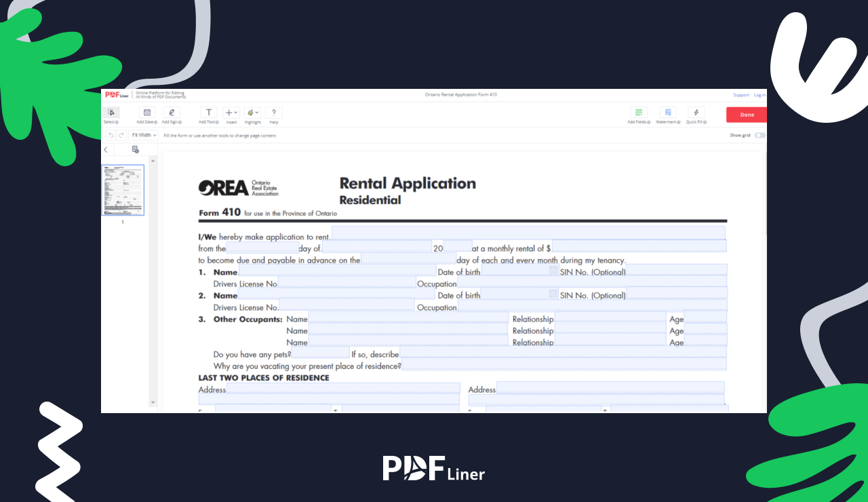868x502 pixels.
Task: Undo the last action
Action: [111, 135]
